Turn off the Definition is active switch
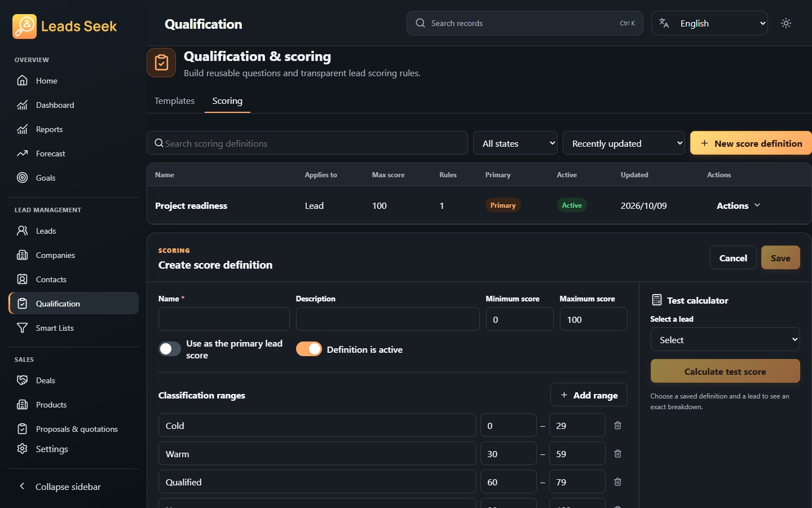 point(309,349)
